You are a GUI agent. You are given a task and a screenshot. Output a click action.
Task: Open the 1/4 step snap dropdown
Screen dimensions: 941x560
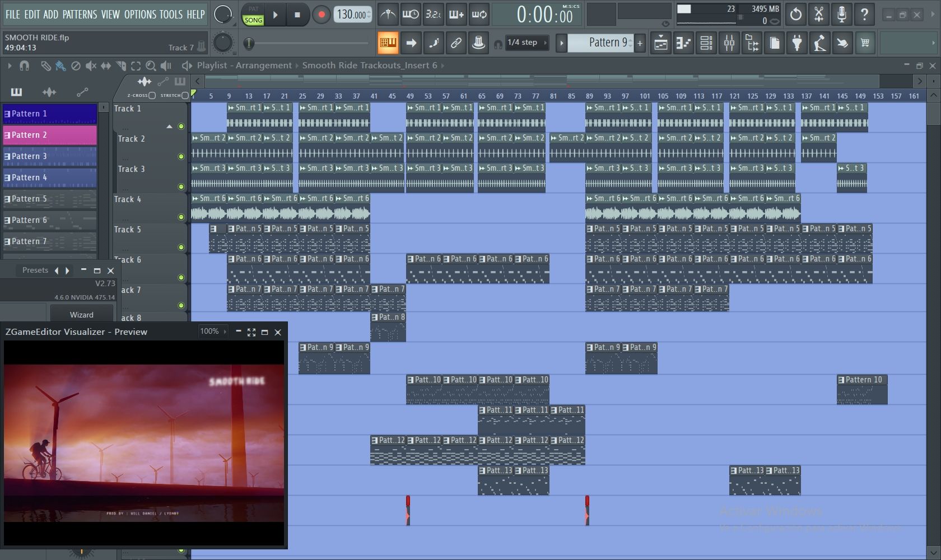[527, 43]
